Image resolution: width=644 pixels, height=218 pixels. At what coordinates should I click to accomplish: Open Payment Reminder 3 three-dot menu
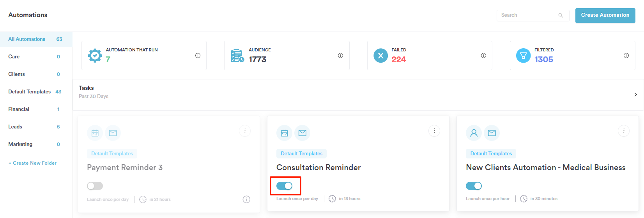(245, 131)
